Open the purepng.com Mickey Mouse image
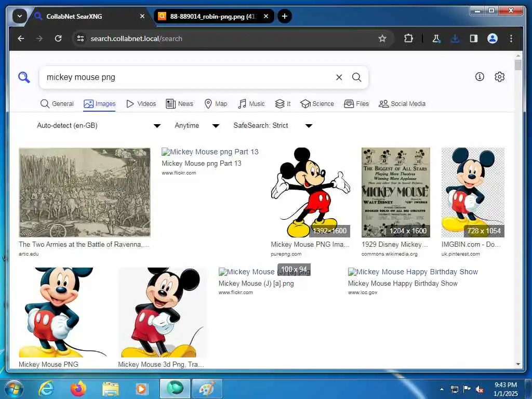This screenshot has height=399, width=532. click(x=311, y=192)
